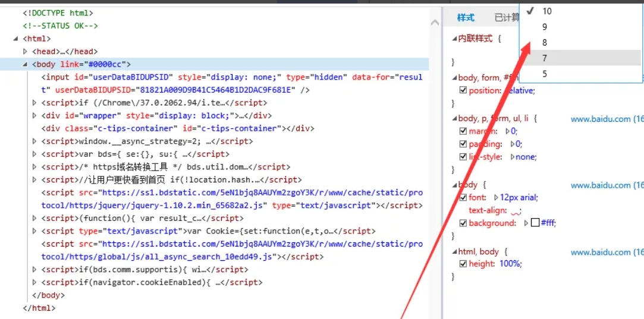Expand the if(navigator.cookieEnabled) script node
The height and width of the screenshot is (319, 644).
click(34, 282)
